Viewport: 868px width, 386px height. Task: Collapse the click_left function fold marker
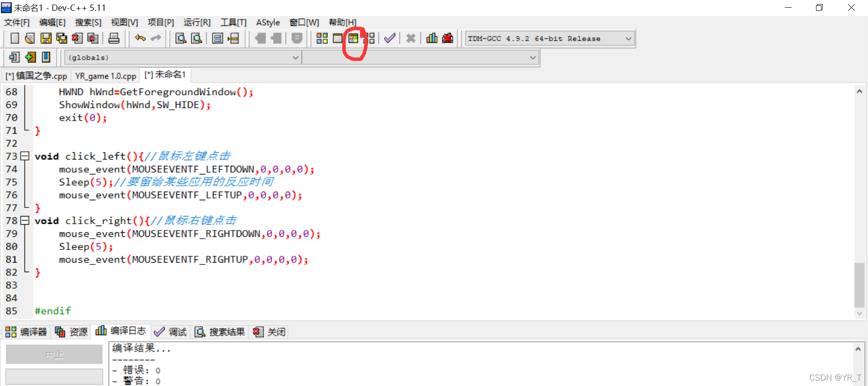tap(25, 156)
